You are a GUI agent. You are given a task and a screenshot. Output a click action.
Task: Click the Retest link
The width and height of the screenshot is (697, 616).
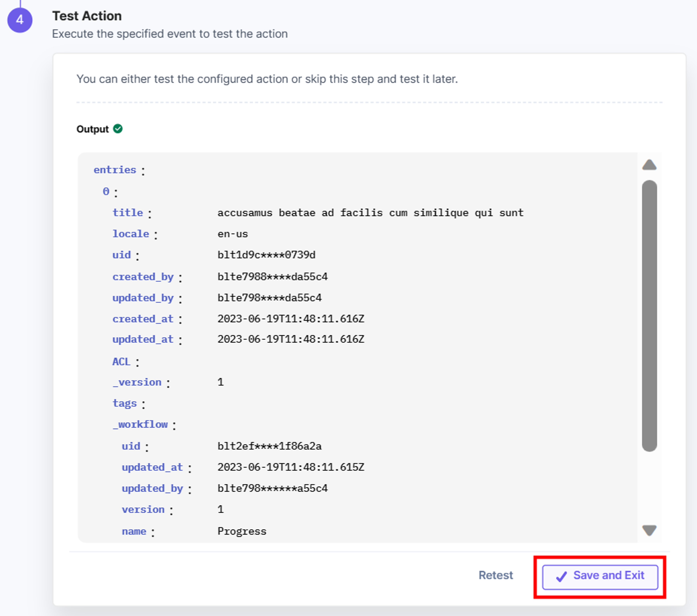(x=496, y=575)
